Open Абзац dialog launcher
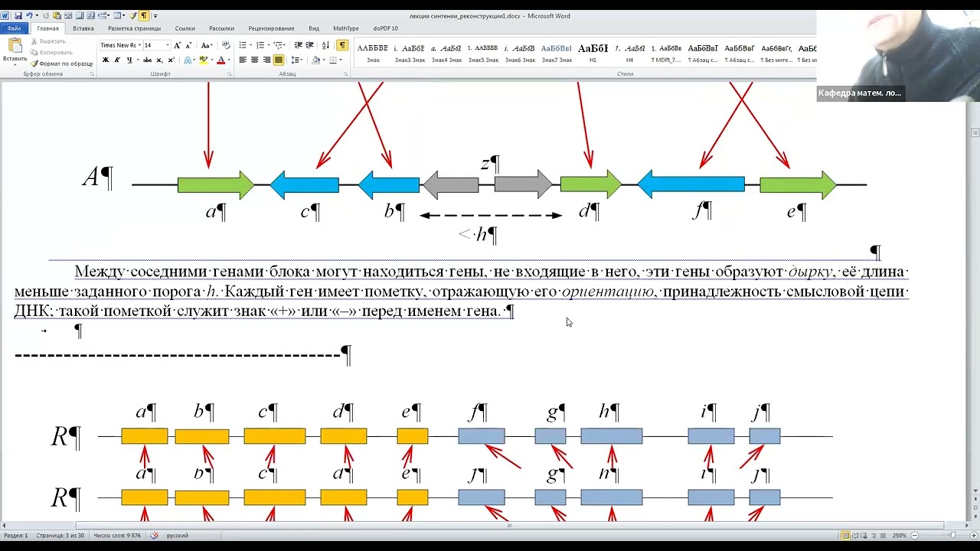Screen dimensions: 980x551 click(x=348, y=74)
